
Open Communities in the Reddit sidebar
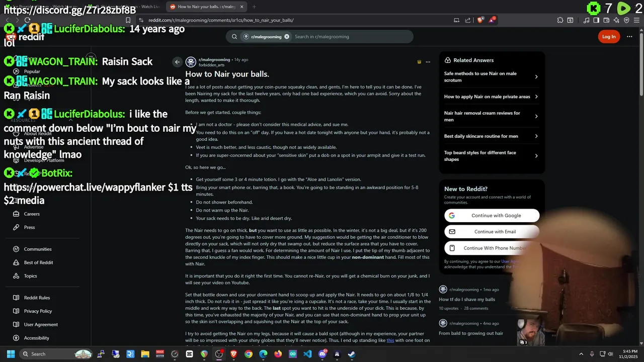[38, 249]
